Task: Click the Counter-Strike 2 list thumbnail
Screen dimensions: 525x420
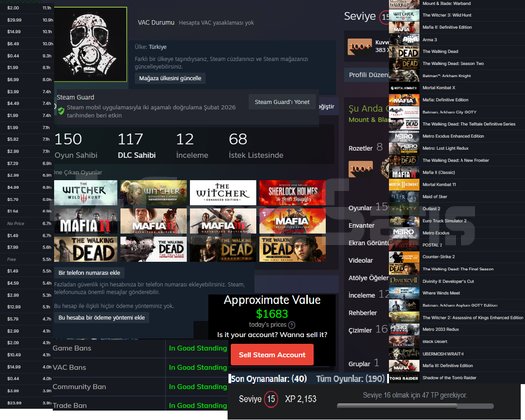Action: click(x=404, y=257)
